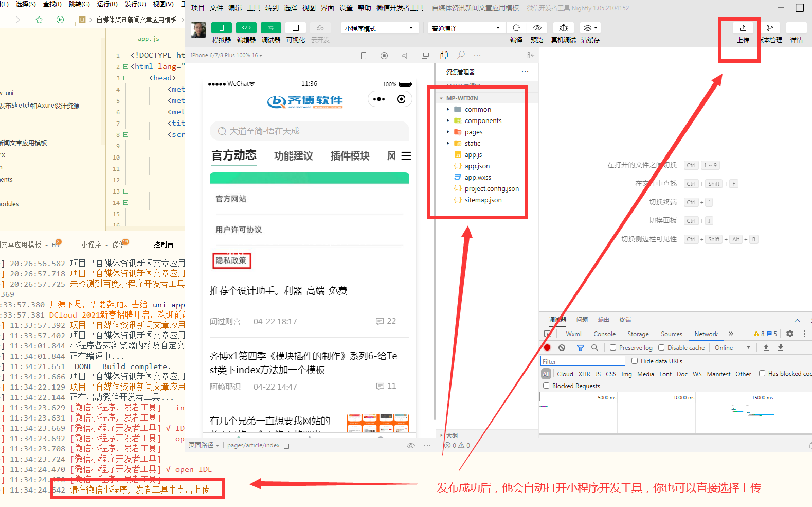This screenshot has width=812, height=507.
Task: Open the 资源管理器 more options ellipsis
Action: click(x=525, y=72)
